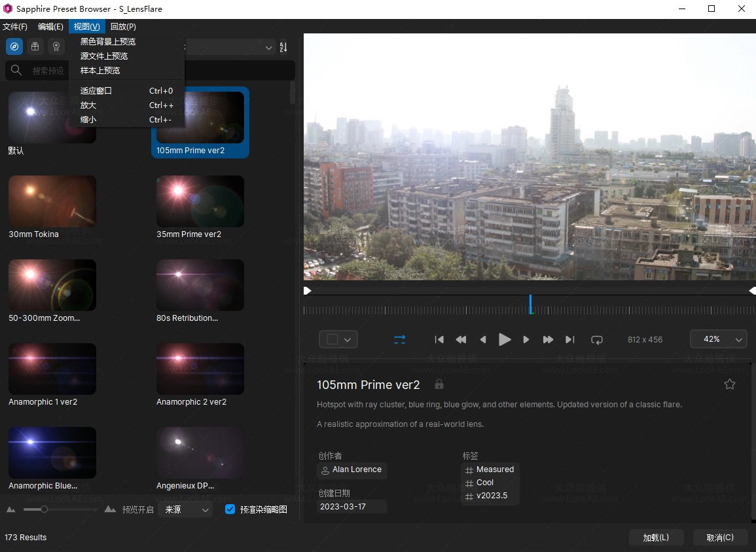Jump to first frame
The height and width of the screenshot is (552, 756).
(x=439, y=339)
